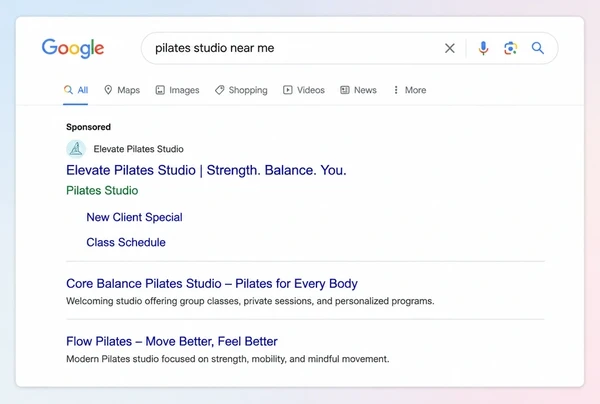The width and height of the screenshot is (600, 404).
Task: Go to the News tab
Action: tap(359, 90)
